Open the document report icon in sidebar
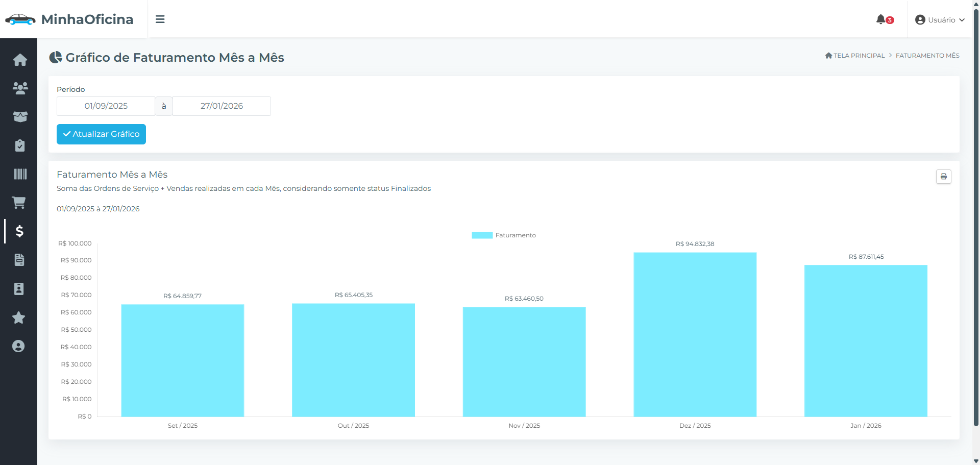Image resolution: width=980 pixels, height=465 pixels. pyautogui.click(x=19, y=260)
